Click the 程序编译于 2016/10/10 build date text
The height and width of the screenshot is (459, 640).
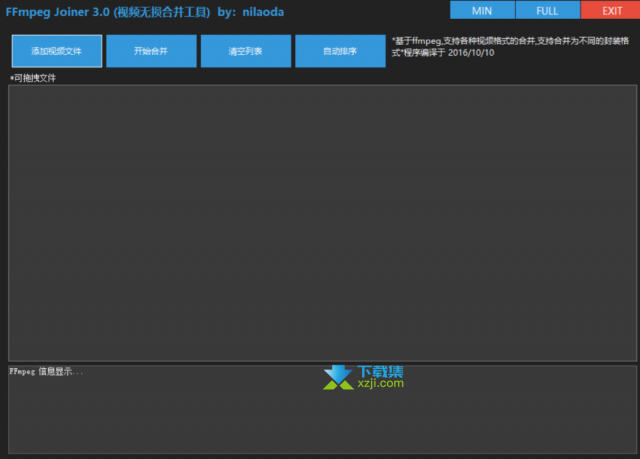(449, 53)
